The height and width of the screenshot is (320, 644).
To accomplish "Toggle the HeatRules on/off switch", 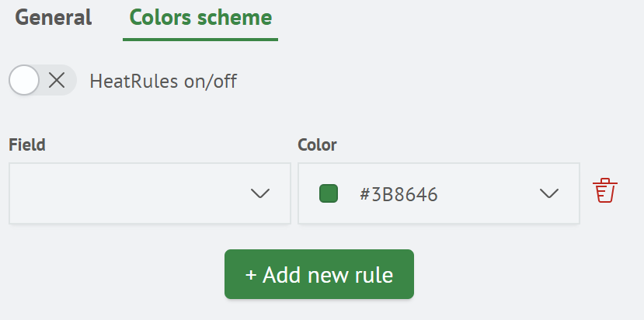I will coord(43,80).
